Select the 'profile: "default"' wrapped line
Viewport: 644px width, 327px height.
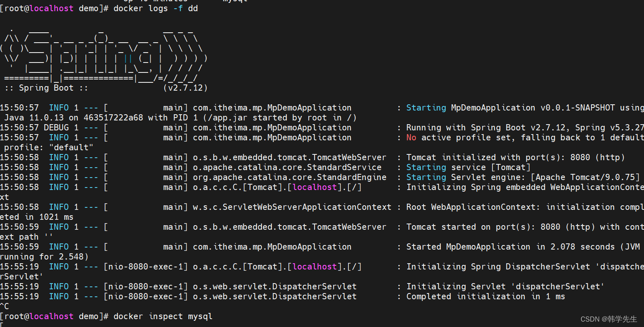[49, 147]
